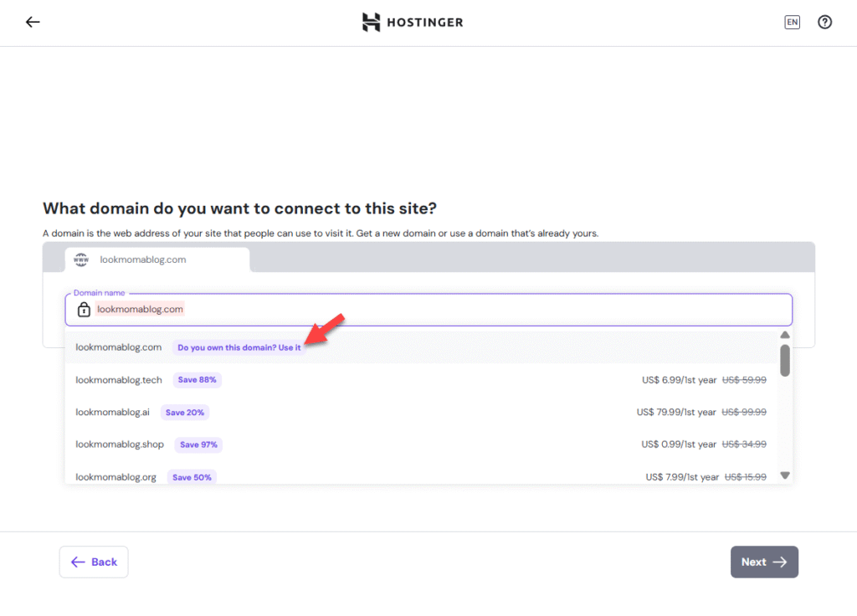This screenshot has width=857, height=616.
Task: Open the help question mark icon
Action: pos(824,23)
